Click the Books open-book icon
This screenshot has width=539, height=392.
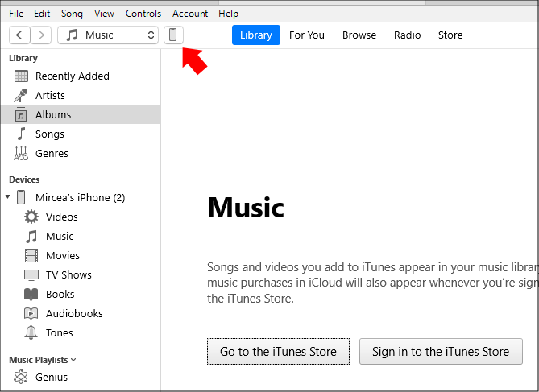click(x=31, y=295)
